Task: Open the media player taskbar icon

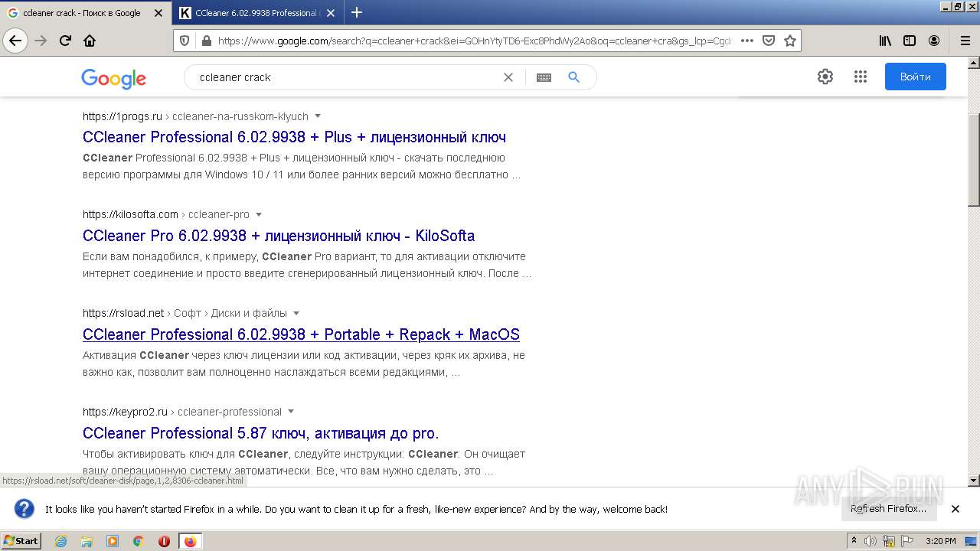Action: (113, 541)
